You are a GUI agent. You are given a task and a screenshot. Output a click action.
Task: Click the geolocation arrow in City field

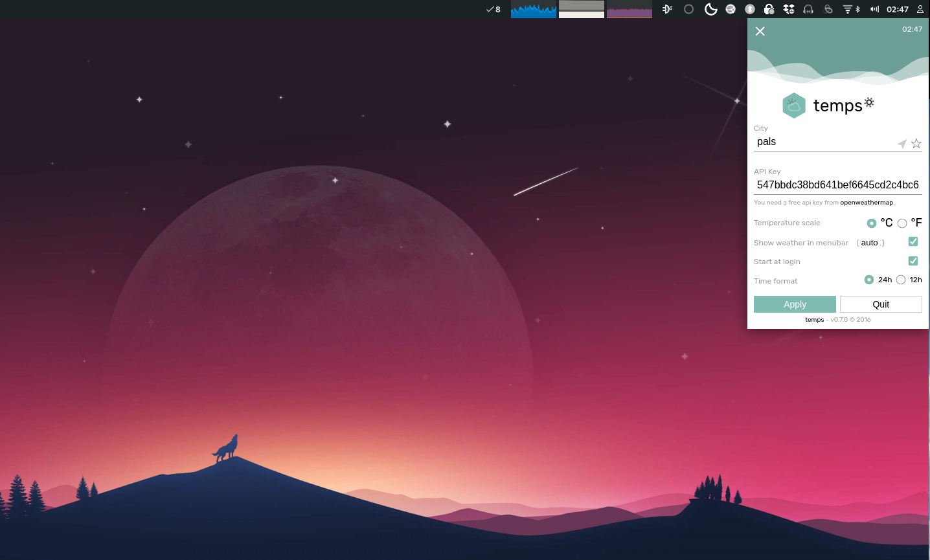click(x=902, y=144)
